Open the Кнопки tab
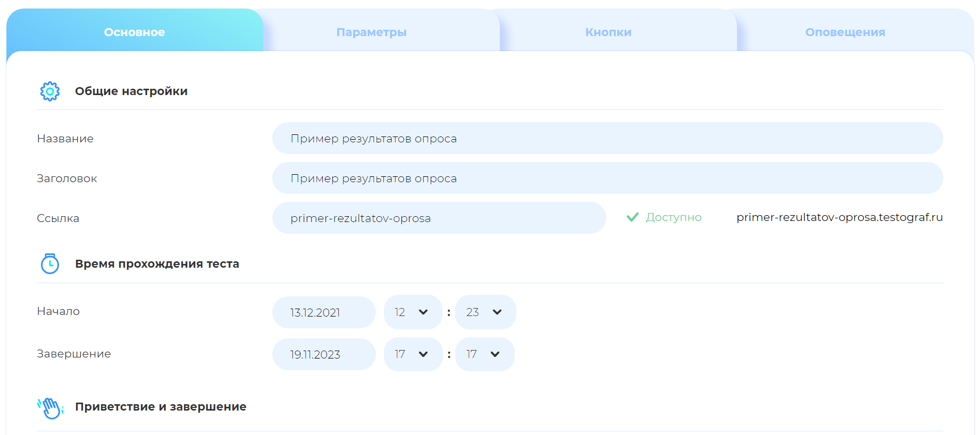Image resolution: width=980 pixels, height=435 pixels. pos(608,32)
